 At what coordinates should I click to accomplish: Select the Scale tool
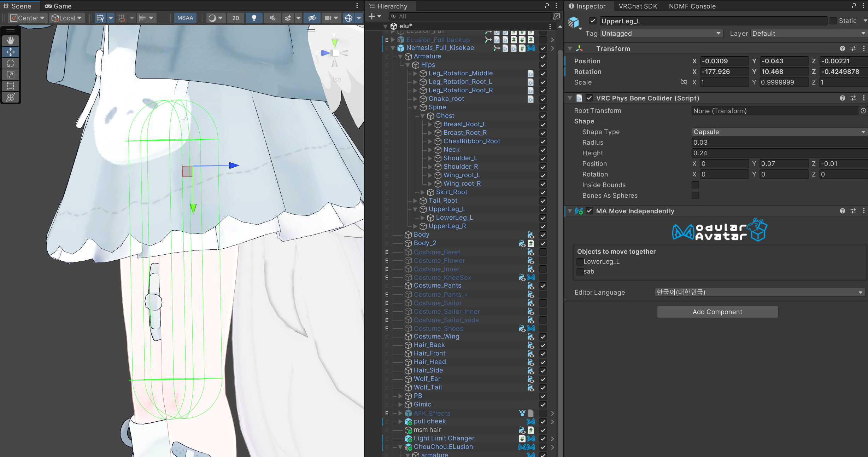pyautogui.click(x=11, y=75)
